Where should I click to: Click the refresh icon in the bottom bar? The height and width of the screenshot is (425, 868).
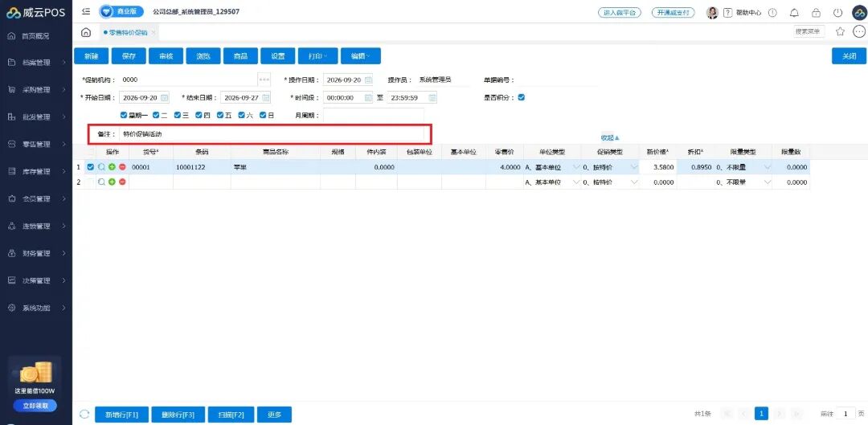(84, 414)
